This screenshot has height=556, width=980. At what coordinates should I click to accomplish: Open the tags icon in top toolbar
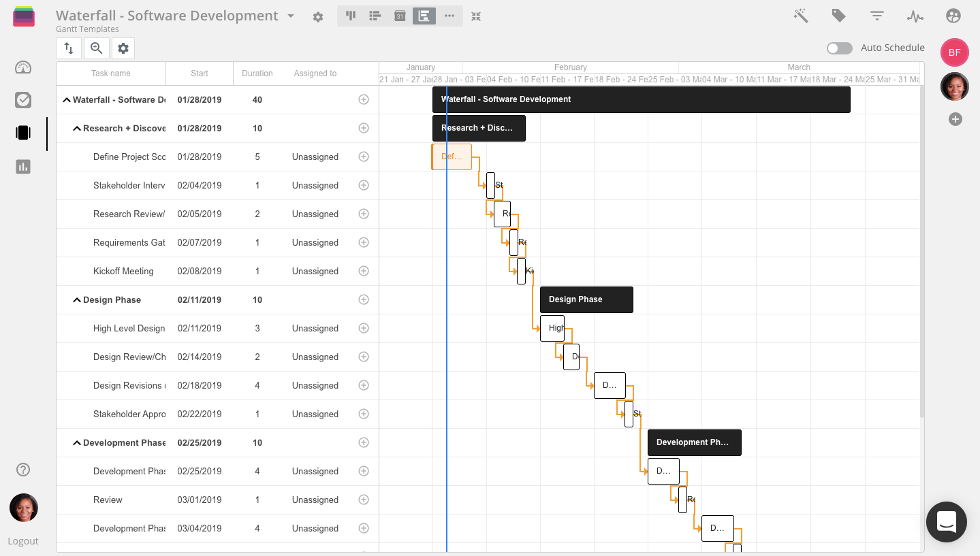(839, 16)
